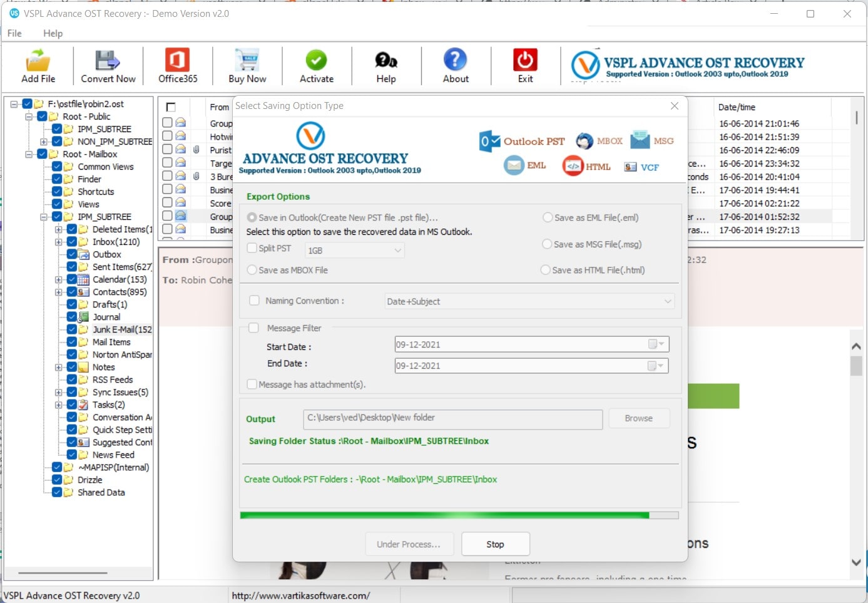Image resolution: width=868 pixels, height=603 pixels.
Task: Expand the Deleted Items folder node
Action: pyautogui.click(x=58, y=229)
